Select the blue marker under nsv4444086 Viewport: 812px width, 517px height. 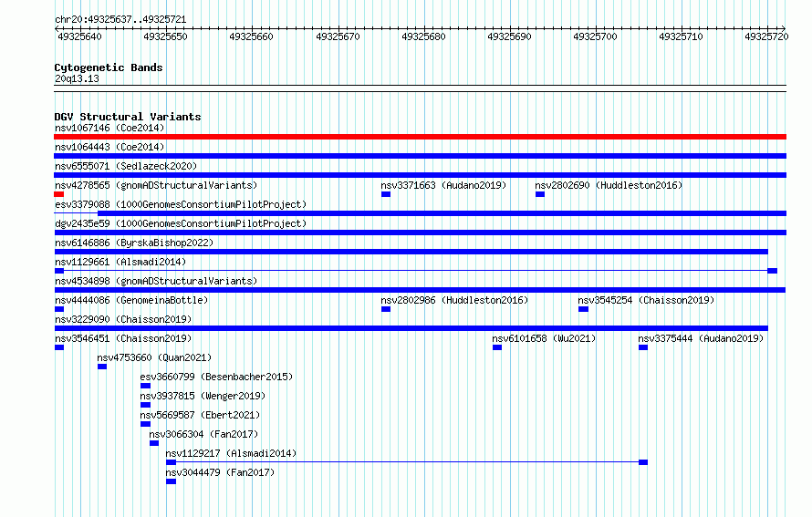tap(59, 309)
